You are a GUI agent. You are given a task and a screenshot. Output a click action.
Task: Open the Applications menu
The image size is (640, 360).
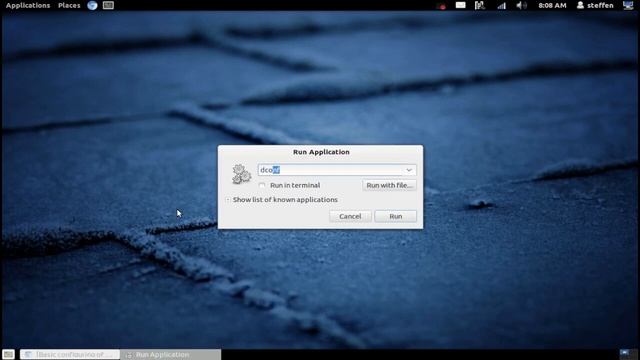tap(28, 5)
